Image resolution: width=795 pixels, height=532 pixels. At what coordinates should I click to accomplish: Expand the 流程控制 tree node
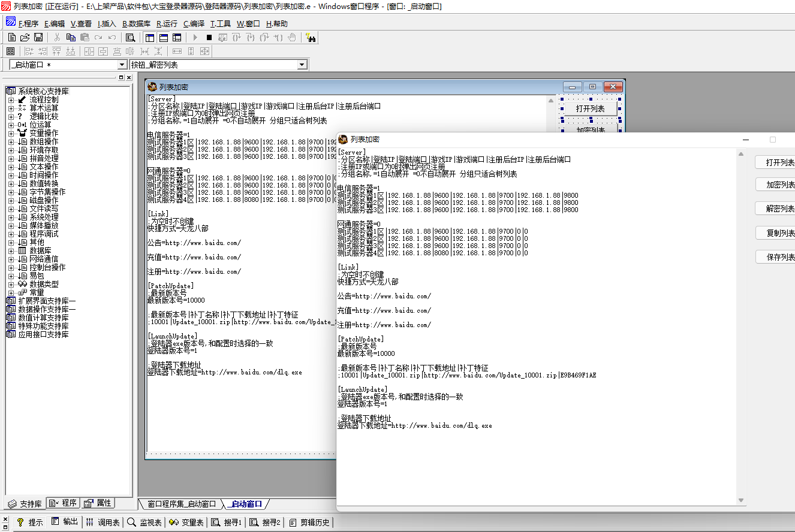pyautogui.click(x=11, y=100)
